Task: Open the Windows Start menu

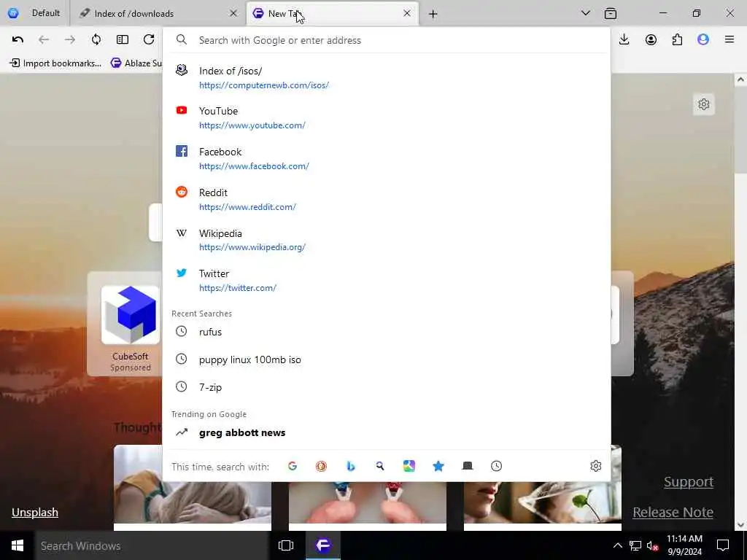Action: tap(18, 545)
